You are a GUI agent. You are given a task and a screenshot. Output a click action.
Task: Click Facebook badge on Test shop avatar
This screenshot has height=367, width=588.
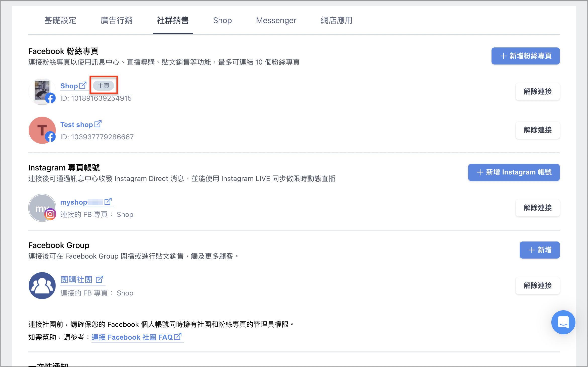pyautogui.click(x=50, y=137)
